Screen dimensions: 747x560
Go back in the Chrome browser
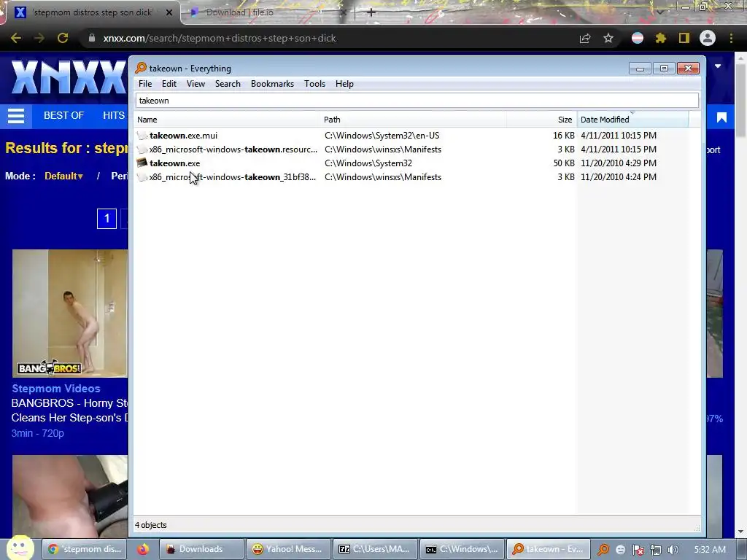point(16,38)
